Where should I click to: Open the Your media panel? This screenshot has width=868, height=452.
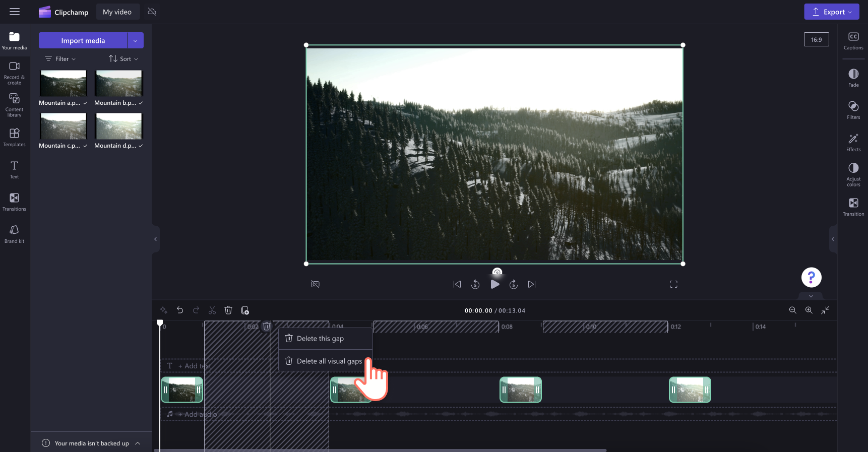[14, 40]
